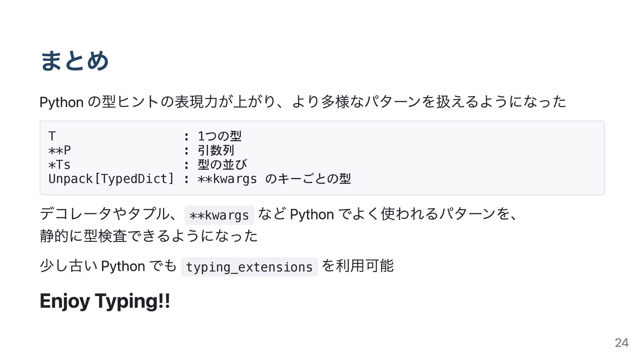Click the Enjoy Typing!! heading

pyautogui.click(x=105, y=301)
